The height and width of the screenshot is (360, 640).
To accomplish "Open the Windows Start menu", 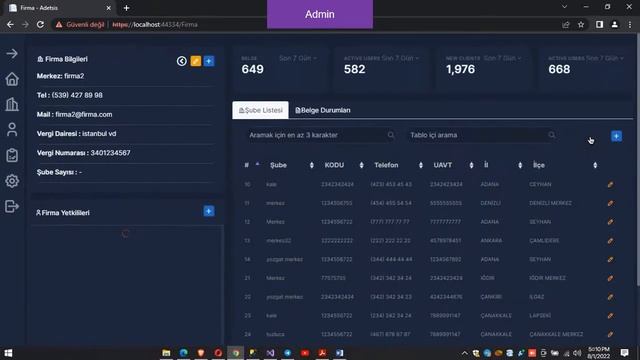I will click(8, 353).
